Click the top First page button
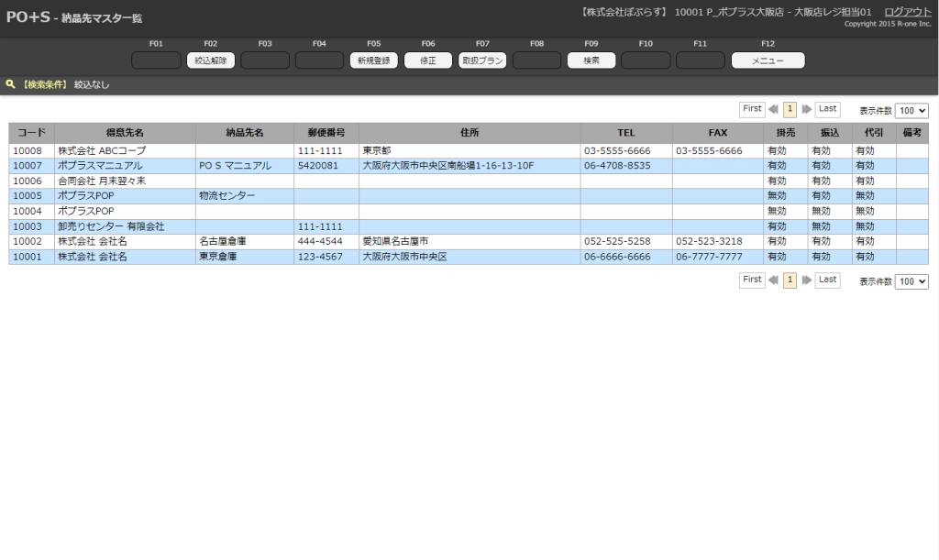Viewport: 939px width, 560px height. click(x=752, y=109)
